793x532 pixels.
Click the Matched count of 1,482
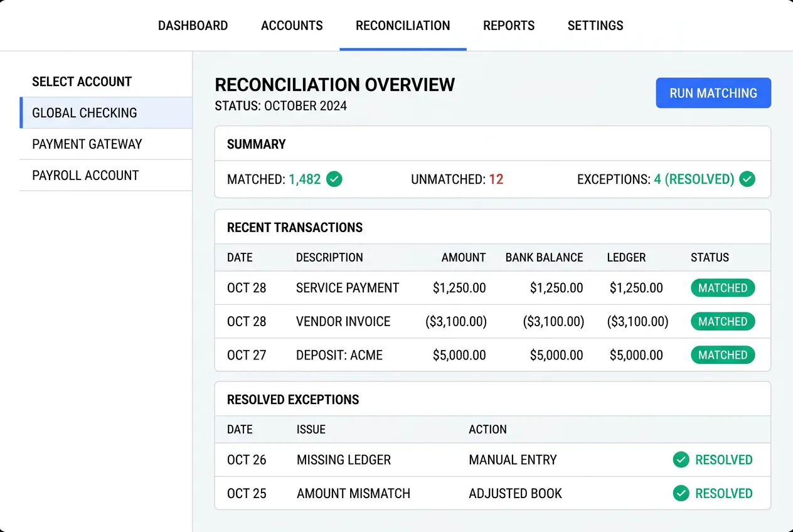pos(305,179)
